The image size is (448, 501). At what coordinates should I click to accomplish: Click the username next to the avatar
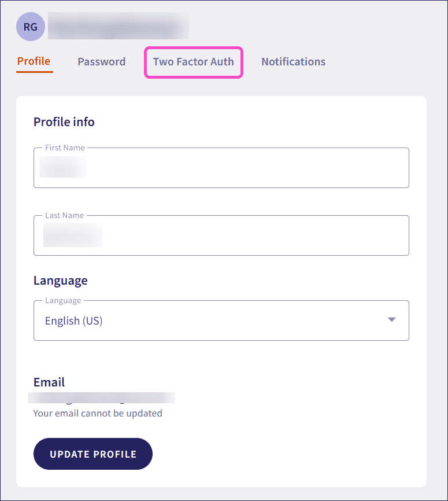119,26
